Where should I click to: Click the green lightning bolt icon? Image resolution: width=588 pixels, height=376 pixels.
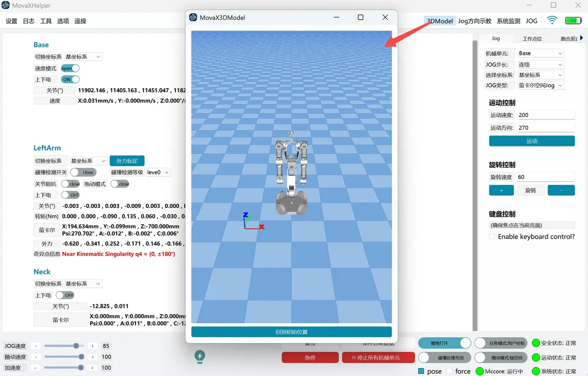click(200, 356)
